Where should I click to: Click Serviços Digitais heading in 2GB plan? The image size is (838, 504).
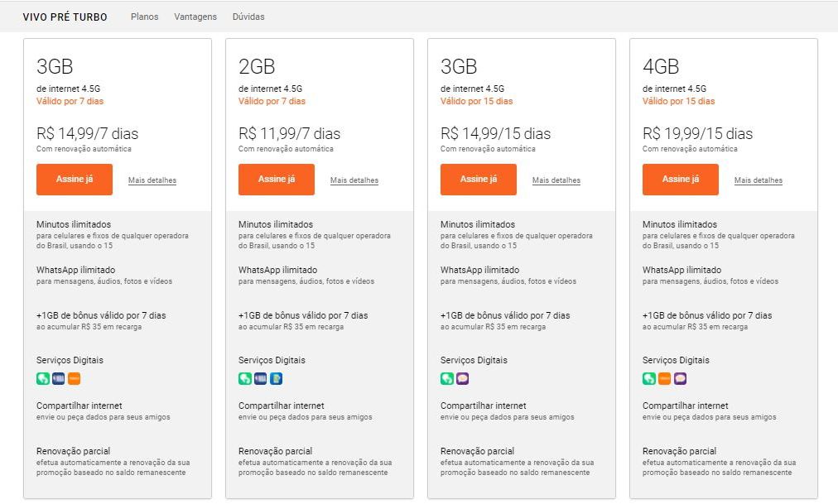click(x=272, y=360)
